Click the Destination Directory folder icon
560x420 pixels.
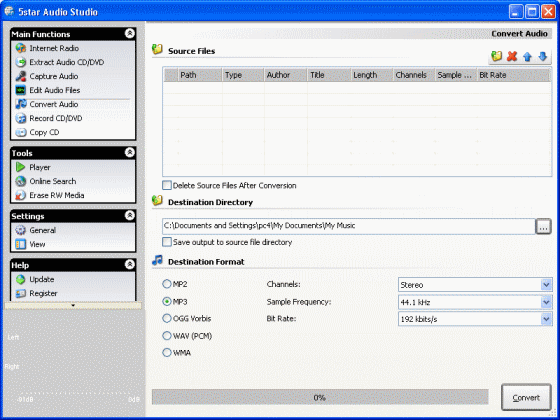coord(157,200)
